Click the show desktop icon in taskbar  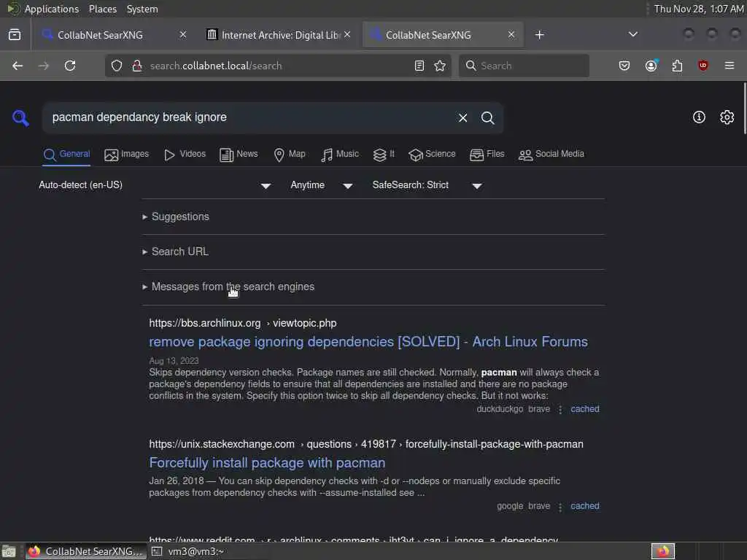[x=9, y=551]
